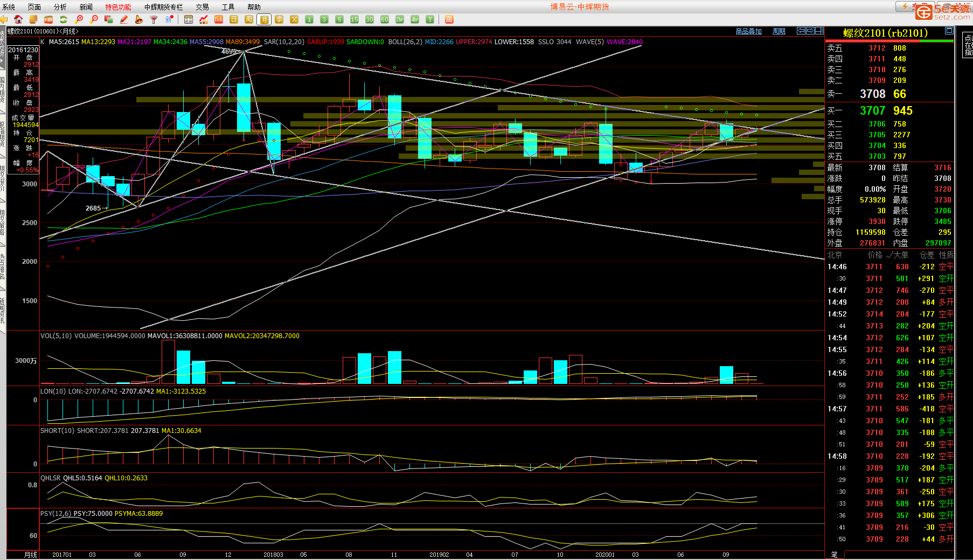Click the back arrow toolbar icon
The width and height of the screenshot is (973, 560).
(x=4, y=19)
